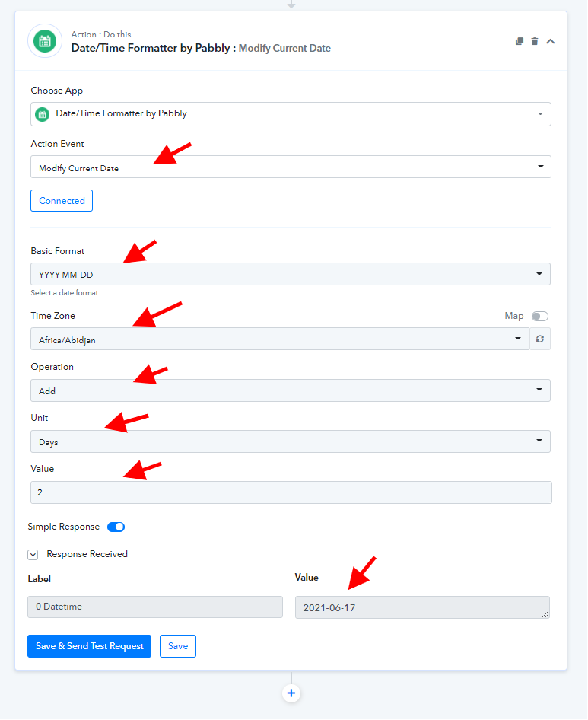Open the Action Event dropdown
Screen dimensions: 588x720
[x=291, y=167]
